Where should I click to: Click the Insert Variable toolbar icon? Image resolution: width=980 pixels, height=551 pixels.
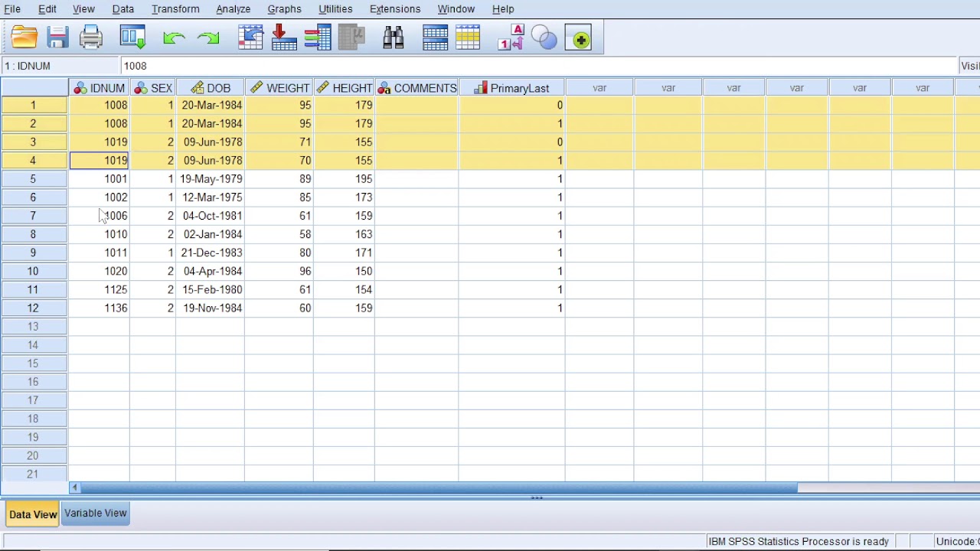click(x=468, y=37)
